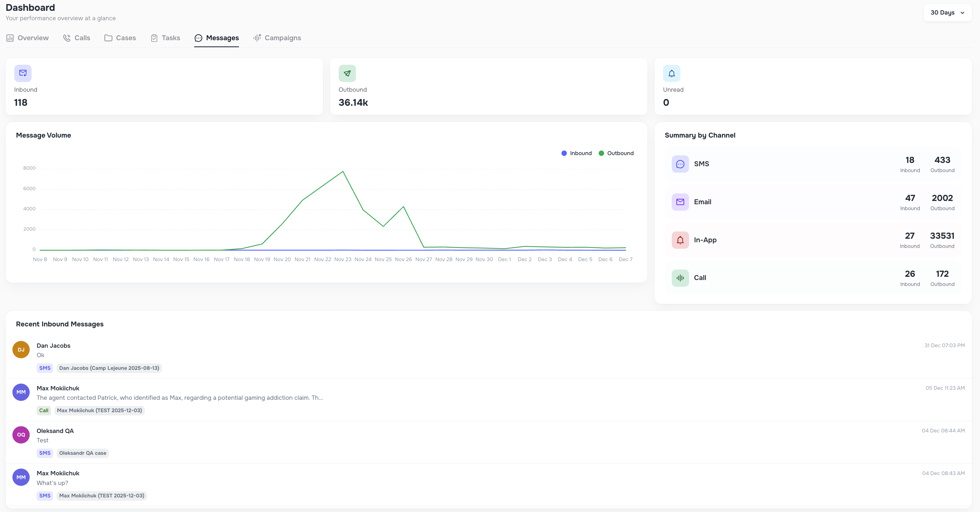Click Dan Jacobs orange avatar circle
Viewport: 980px width, 512px height.
21,349
